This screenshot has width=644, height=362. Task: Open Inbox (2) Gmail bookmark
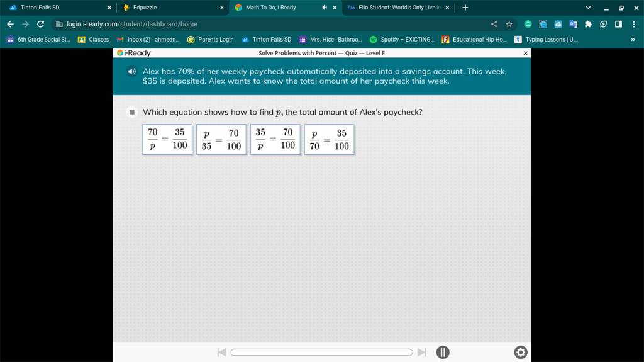point(148,40)
